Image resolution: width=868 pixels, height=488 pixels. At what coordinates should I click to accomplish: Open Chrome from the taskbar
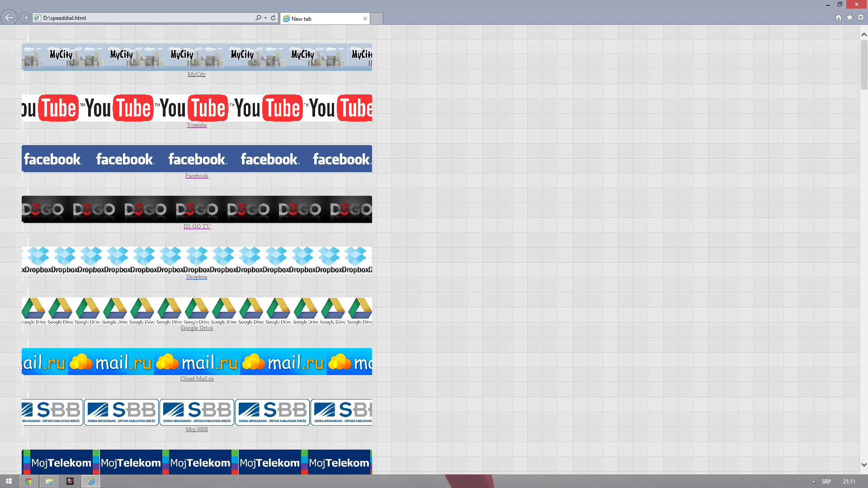point(28,481)
